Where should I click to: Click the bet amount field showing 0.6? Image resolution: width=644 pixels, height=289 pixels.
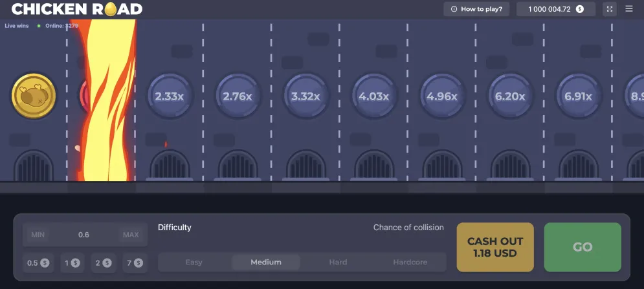click(83, 235)
